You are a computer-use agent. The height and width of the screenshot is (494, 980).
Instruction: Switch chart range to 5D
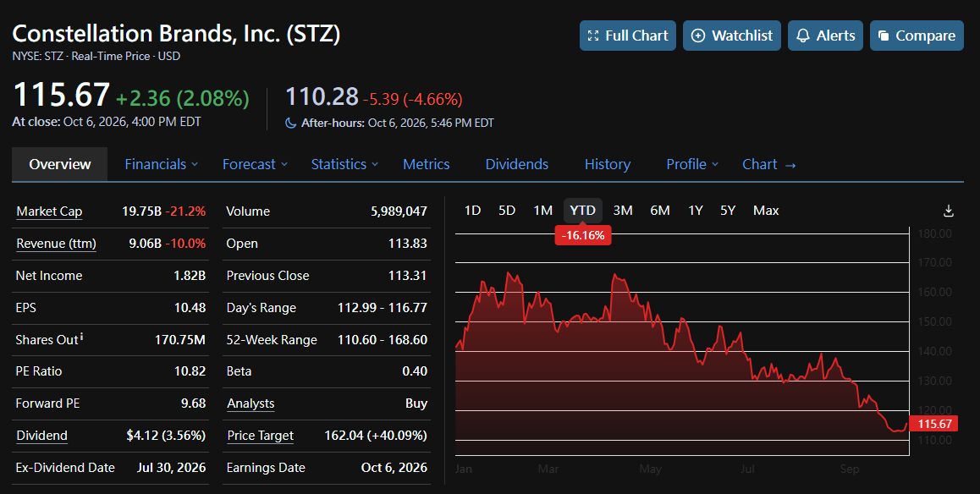(x=507, y=211)
